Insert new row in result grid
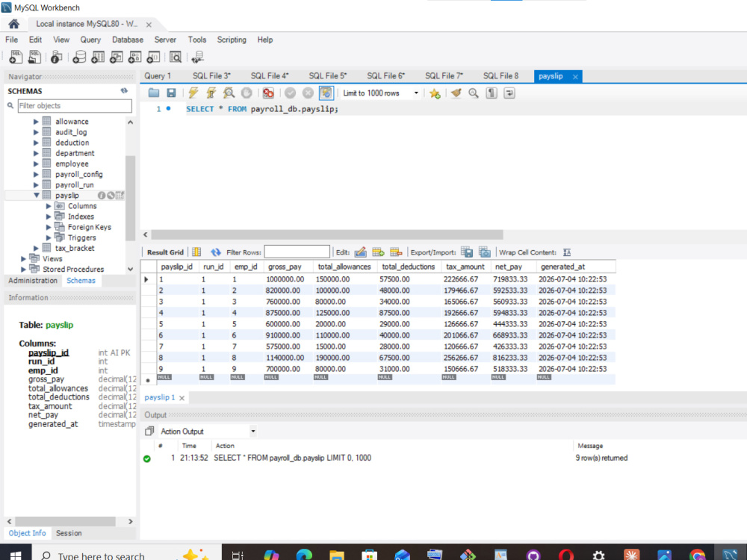The height and width of the screenshot is (560, 747). click(x=378, y=252)
